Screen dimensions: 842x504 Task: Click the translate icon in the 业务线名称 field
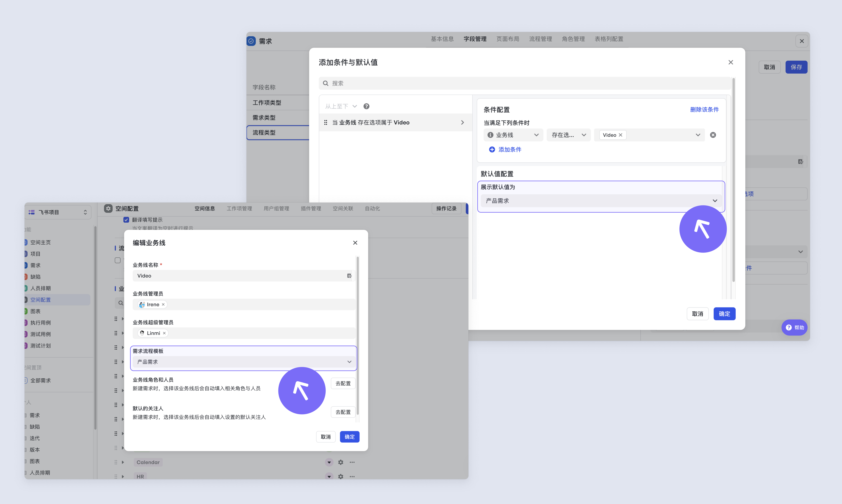pyautogui.click(x=349, y=276)
